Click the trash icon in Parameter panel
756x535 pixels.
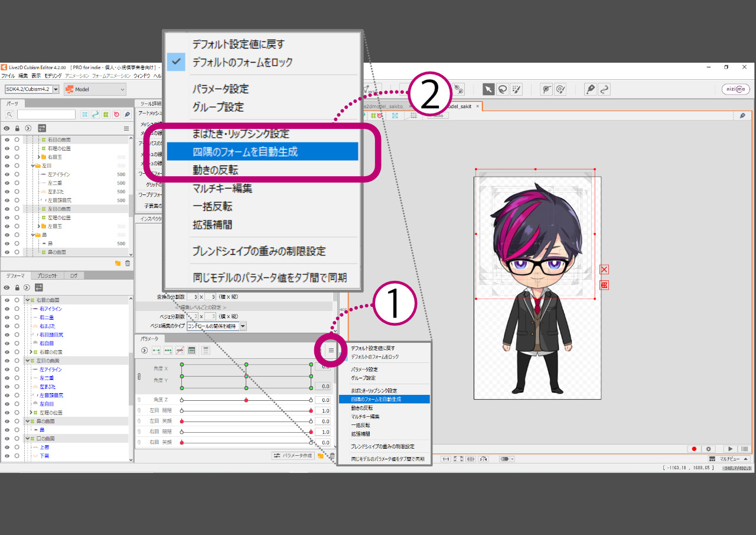pos(332,456)
